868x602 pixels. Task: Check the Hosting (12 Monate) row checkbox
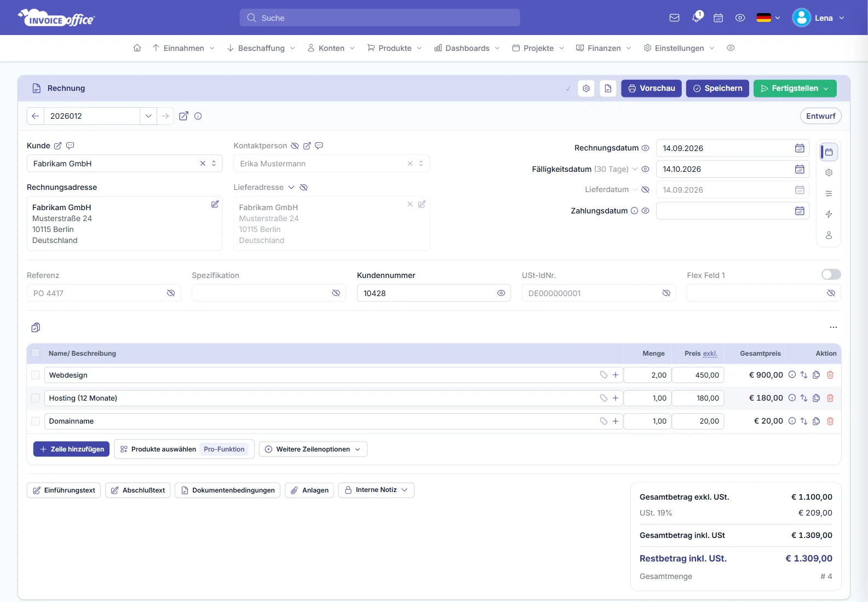tap(36, 398)
